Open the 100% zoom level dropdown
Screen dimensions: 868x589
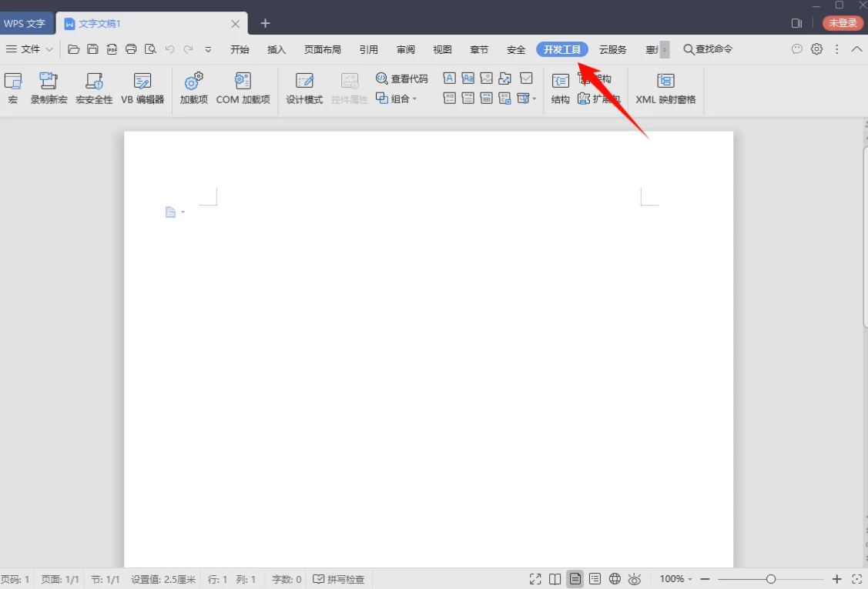(x=676, y=578)
